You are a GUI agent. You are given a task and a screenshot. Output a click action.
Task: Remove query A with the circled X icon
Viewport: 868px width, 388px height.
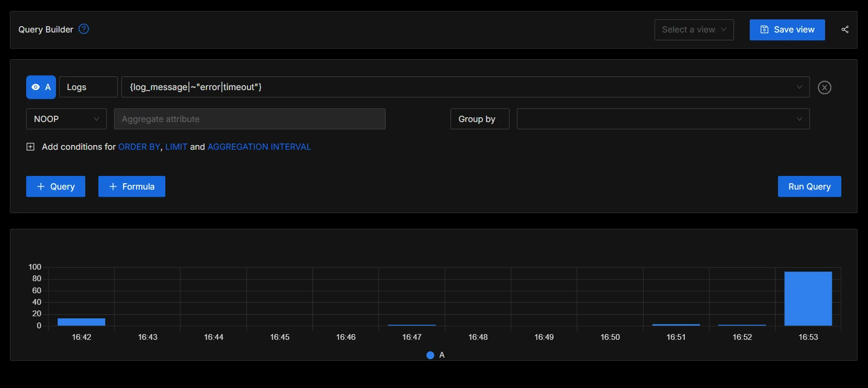(825, 87)
